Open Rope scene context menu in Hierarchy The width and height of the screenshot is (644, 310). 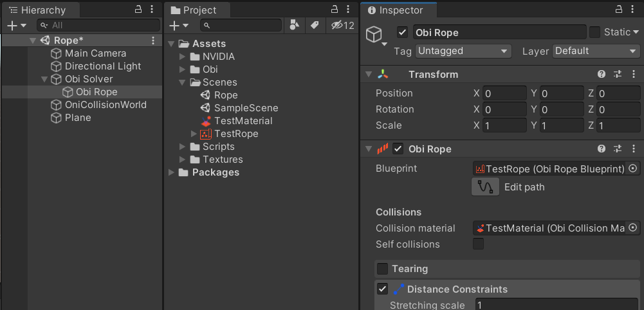click(x=153, y=41)
